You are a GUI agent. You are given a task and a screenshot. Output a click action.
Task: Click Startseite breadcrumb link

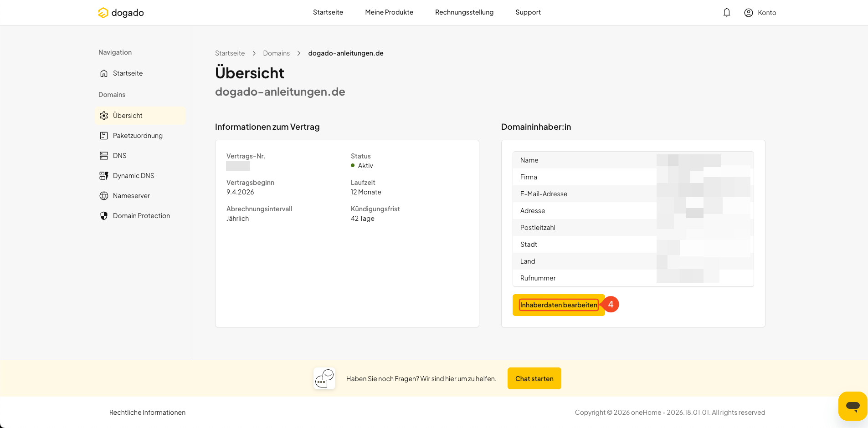pyautogui.click(x=230, y=53)
